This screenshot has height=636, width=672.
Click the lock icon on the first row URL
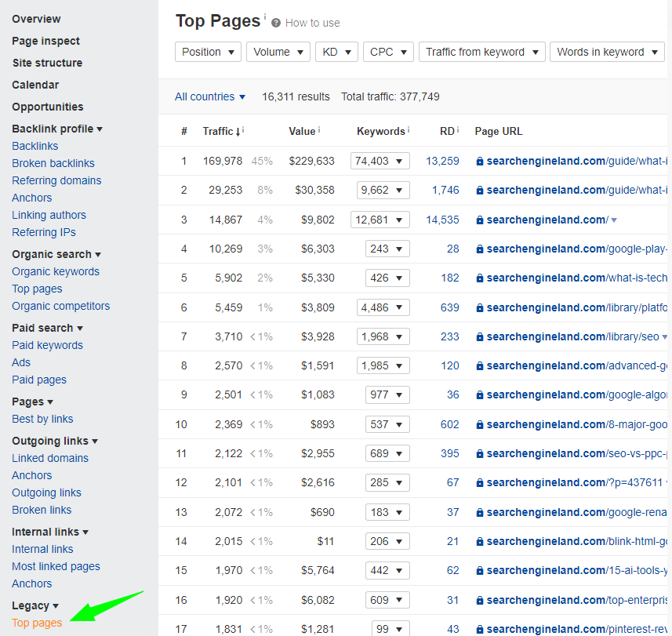(x=480, y=161)
